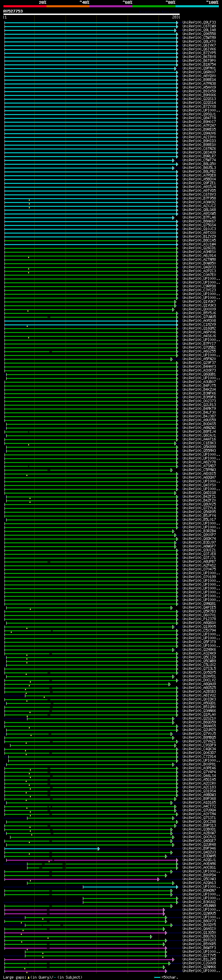Viewport: 222px width, 980px height.
Task: Click the =50char. scale legend
Action: [166, 977]
